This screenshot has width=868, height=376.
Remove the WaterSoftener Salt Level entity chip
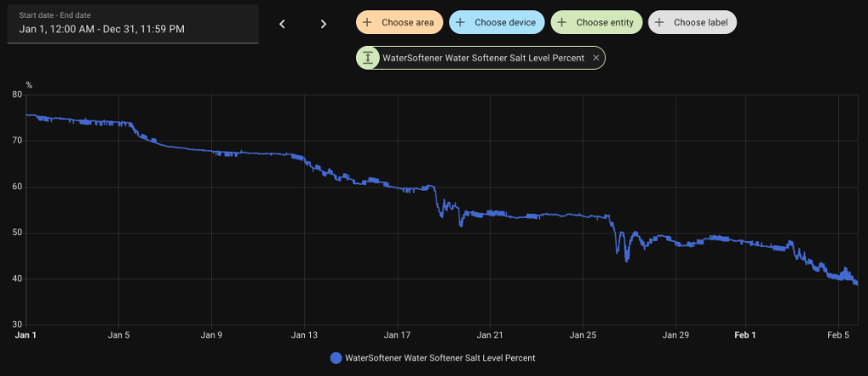[x=596, y=58]
